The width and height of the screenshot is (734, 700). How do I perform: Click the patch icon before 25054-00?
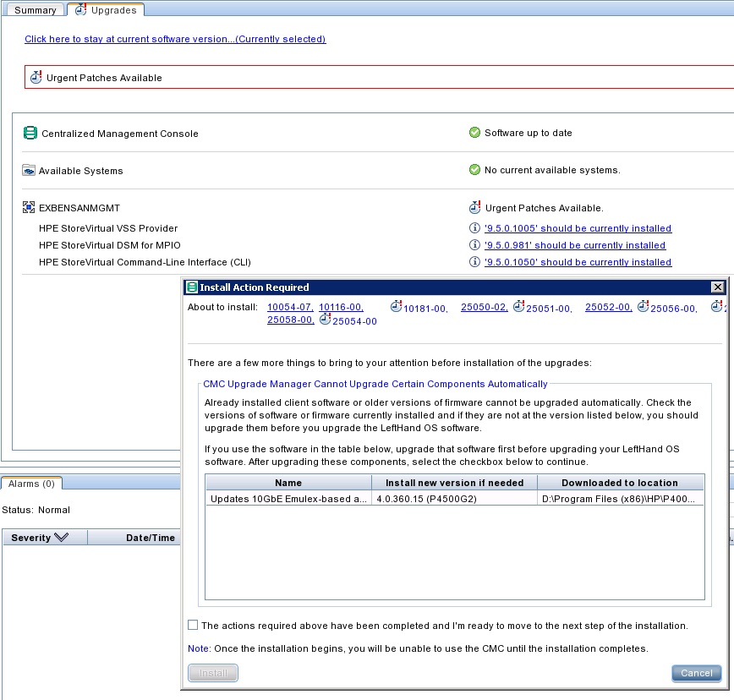click(326, 319)
